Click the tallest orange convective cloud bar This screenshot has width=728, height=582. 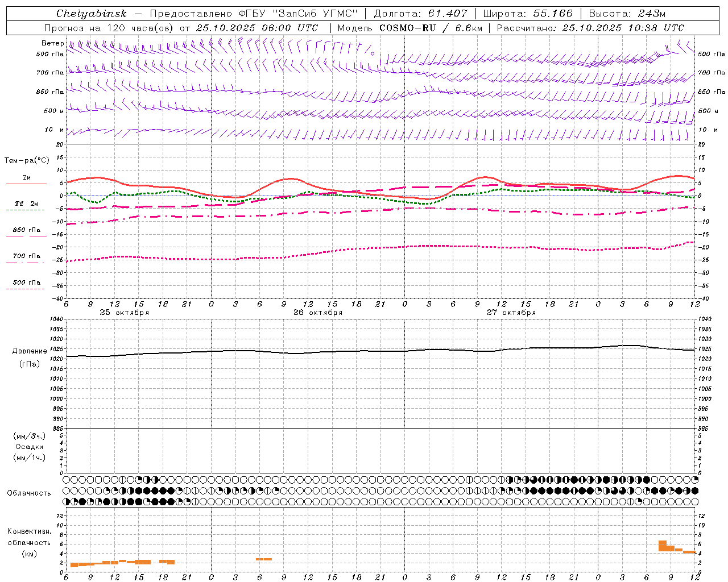pos(663,546)
